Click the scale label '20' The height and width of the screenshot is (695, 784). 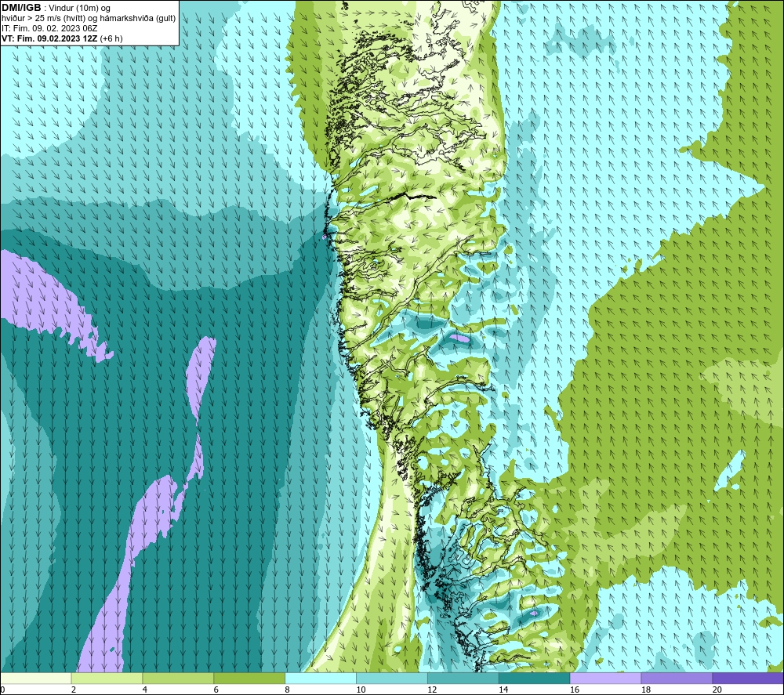tap(717, 690)
